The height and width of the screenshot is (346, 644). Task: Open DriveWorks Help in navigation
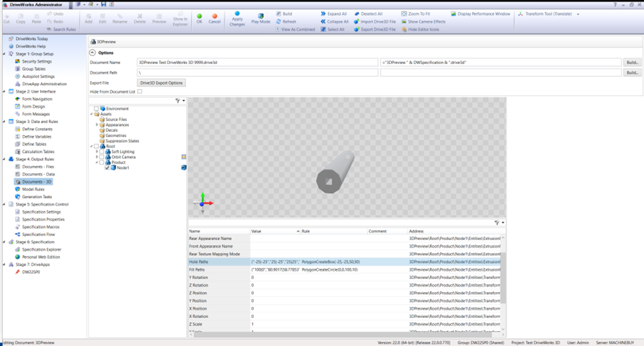click(31, 46)
